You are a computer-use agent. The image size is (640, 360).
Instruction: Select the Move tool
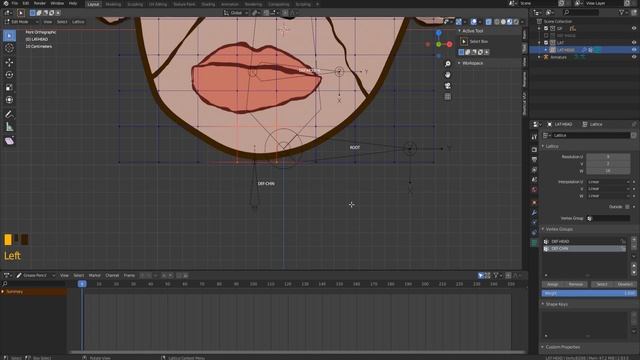click(x=9, y=62)
